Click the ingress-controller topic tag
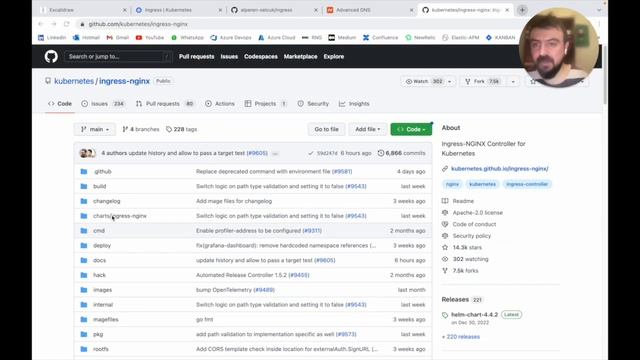This screenshot has height=360, width=640. tap(527, 184)
